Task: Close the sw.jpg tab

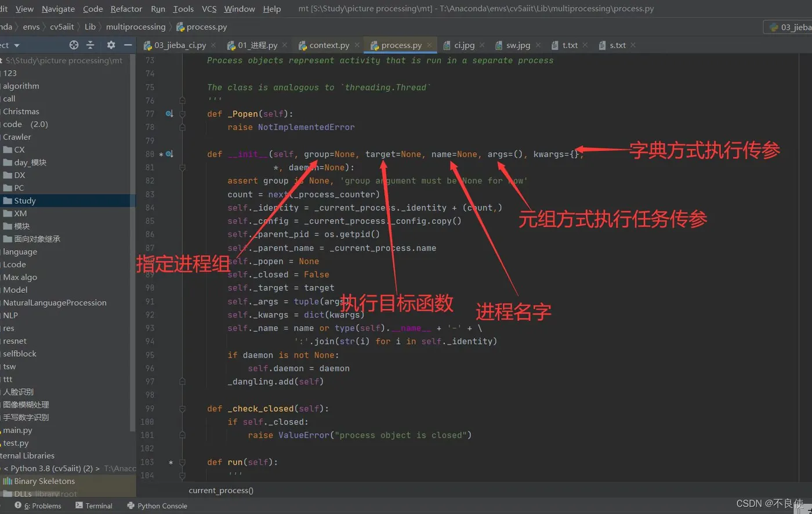Action: coord(538,45)
